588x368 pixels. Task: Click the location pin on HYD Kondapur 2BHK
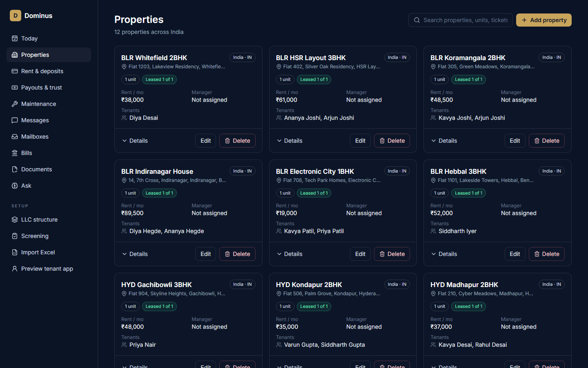279,294
